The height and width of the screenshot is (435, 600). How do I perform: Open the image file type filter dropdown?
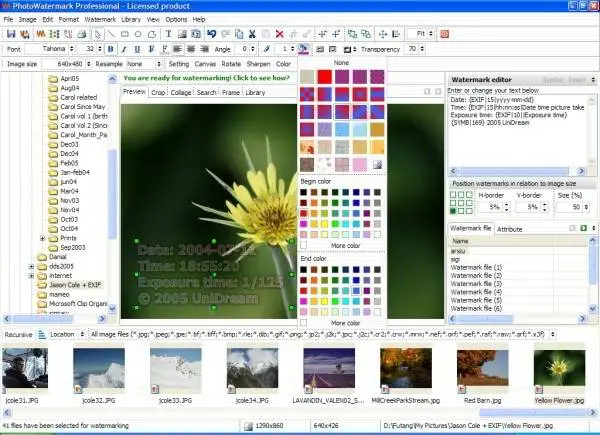coord(553,334)
